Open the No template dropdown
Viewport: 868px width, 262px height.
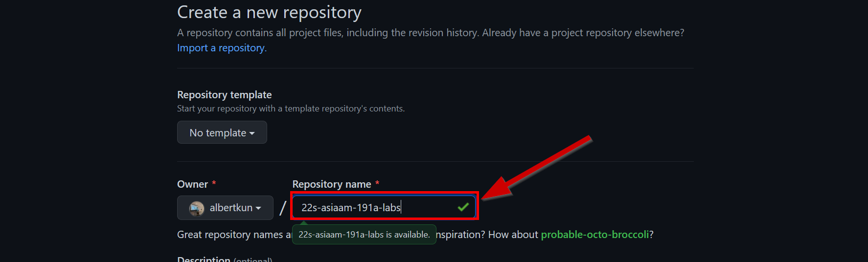click(x=222, y=132)
